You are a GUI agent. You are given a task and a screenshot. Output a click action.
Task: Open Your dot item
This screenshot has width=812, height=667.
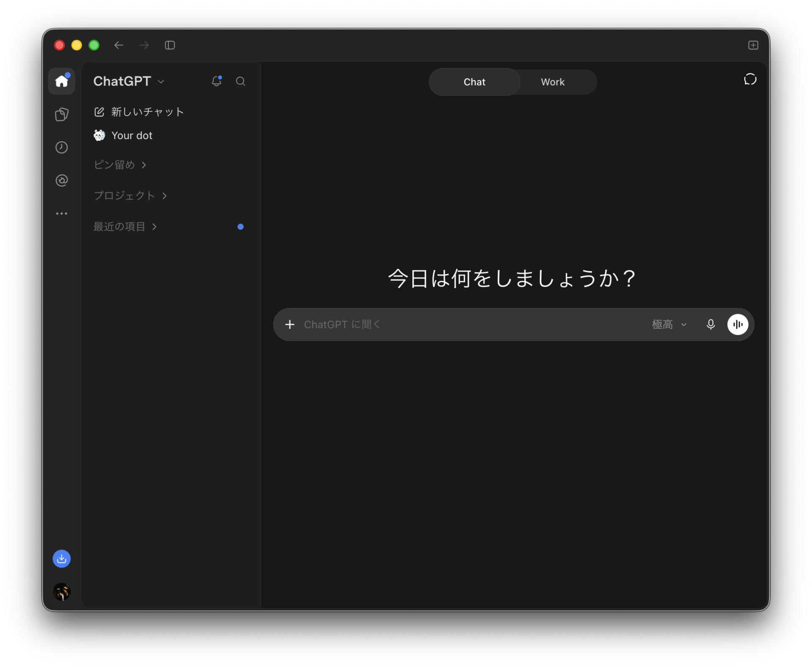click(x=123, y=135)
